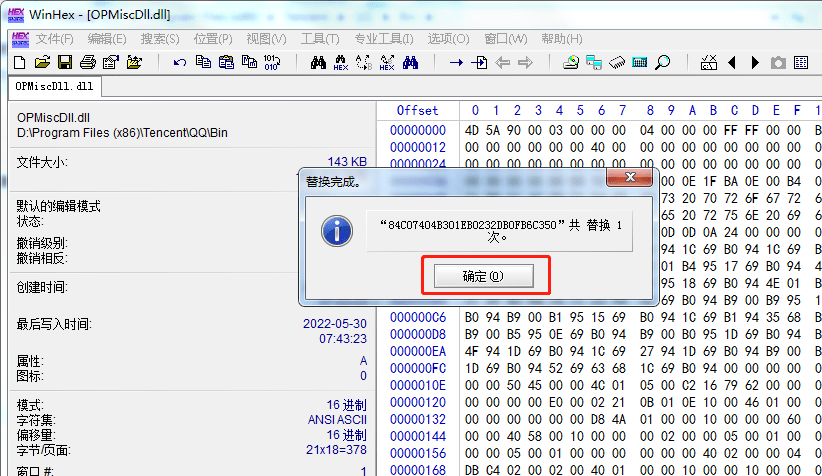Find text with the black binoculars icon
This screenshot has width=822, height=476.
point(318,62)
